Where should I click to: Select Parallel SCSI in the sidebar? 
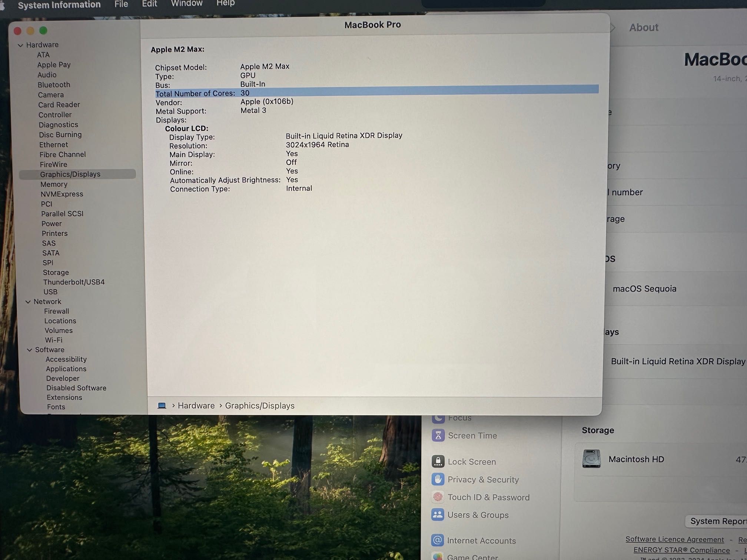pos(62,214)
